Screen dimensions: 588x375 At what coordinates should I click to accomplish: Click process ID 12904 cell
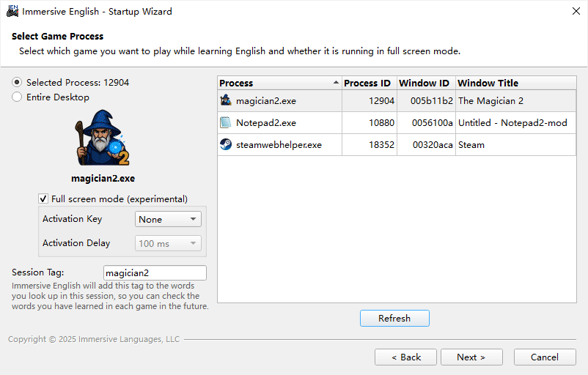pos(370,101)
